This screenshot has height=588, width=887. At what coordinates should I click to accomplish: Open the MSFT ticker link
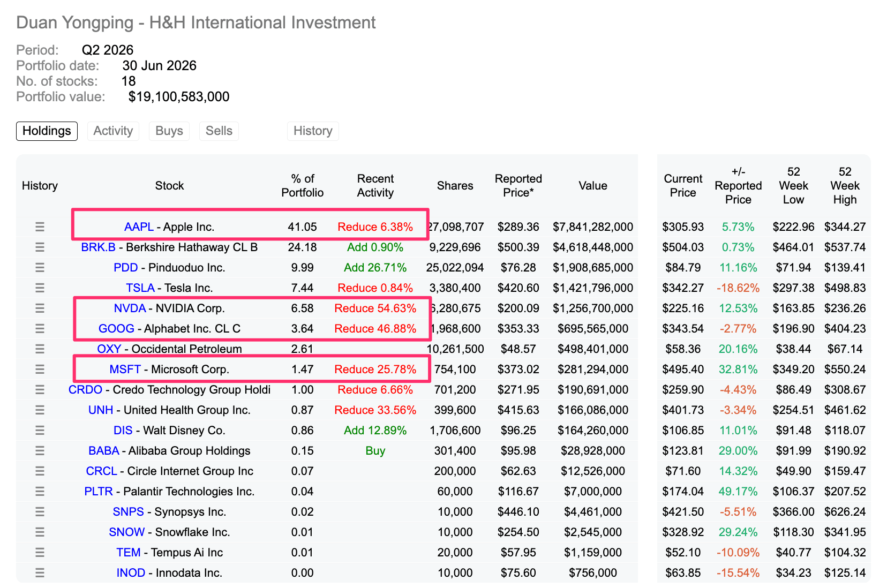[125, 370]
